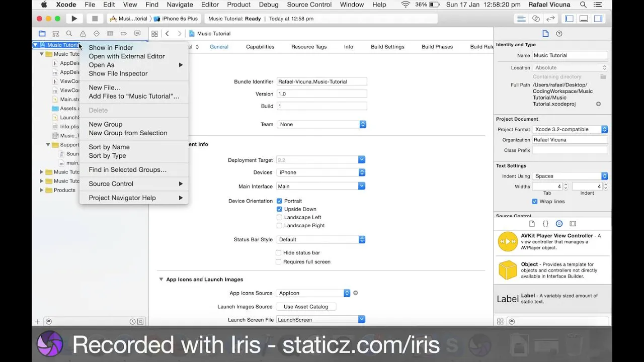Viewport: 644px width, 362px height.
Task: Open the Project navigator folder icon
Action: [42, 34]
